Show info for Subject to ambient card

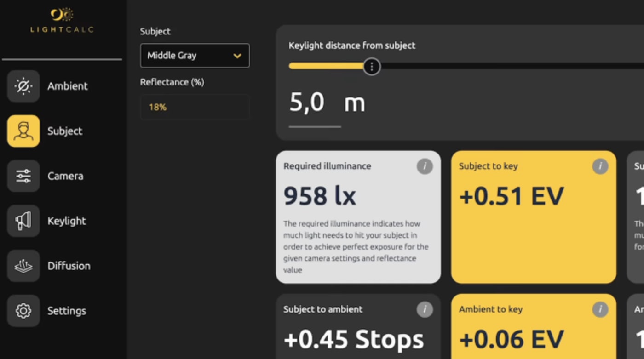coord(425,310)
